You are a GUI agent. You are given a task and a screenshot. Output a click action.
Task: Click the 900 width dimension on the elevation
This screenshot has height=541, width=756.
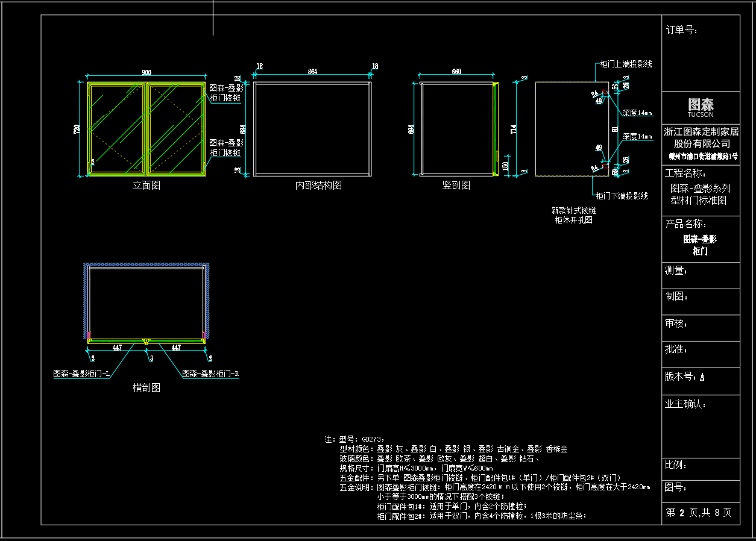click(146, 73)
